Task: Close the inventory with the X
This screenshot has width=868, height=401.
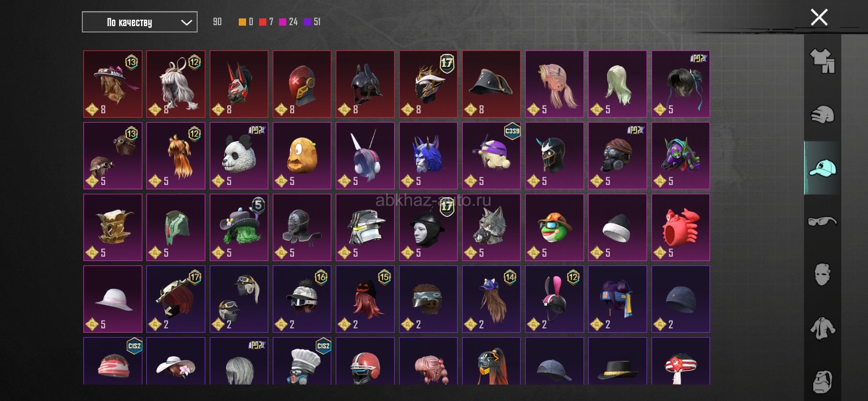Action: pyautogui.click(x=819, y=17)
